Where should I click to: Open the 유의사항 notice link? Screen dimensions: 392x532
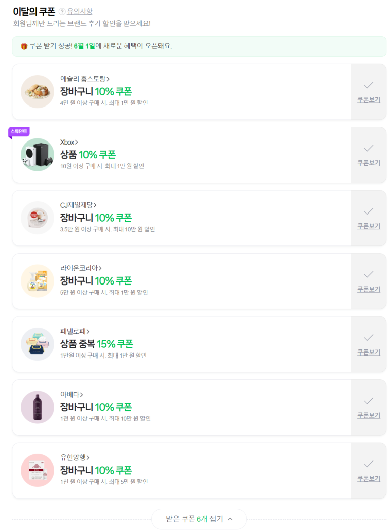pos(80,12)
